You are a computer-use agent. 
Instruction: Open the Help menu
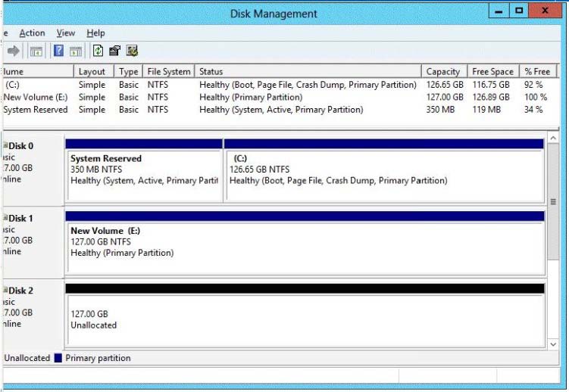(95, 33)
